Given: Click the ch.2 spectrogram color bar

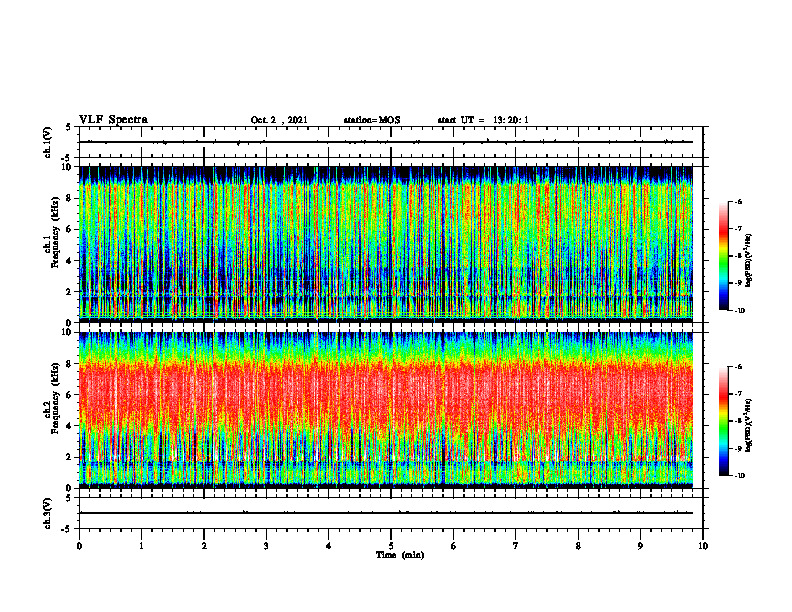Looking at the screenshot, I should coord(723,421).
